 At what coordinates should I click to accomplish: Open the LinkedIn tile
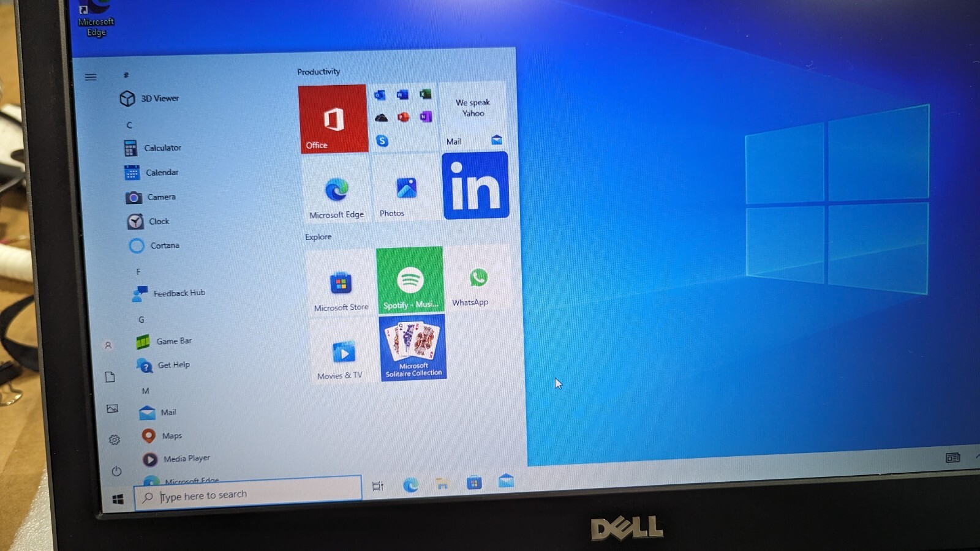[475, 186]
